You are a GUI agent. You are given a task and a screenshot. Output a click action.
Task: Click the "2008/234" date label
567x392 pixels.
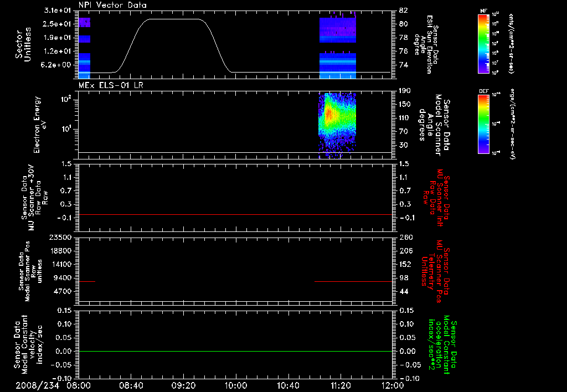pyautogui.click(x=37, y=385)
